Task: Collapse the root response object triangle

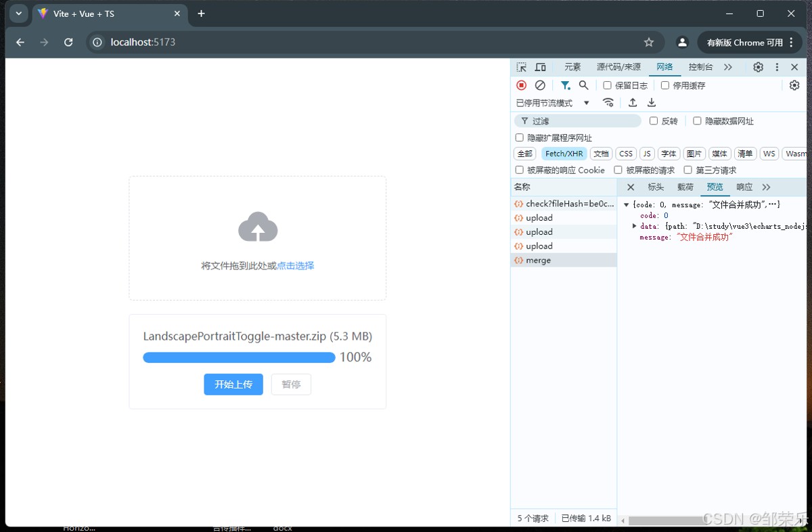Action: tap(627, 204)
